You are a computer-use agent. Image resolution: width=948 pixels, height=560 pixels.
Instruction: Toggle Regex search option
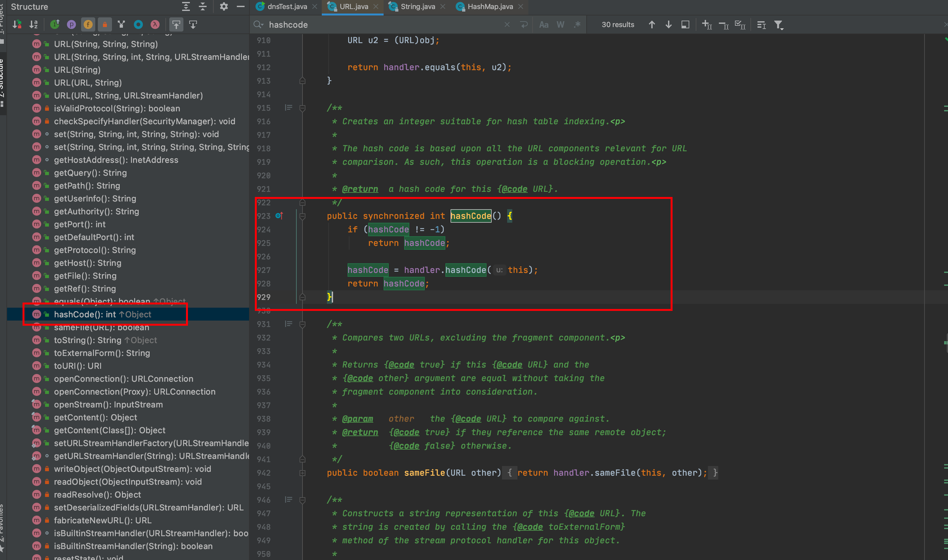tap(577, 24)
